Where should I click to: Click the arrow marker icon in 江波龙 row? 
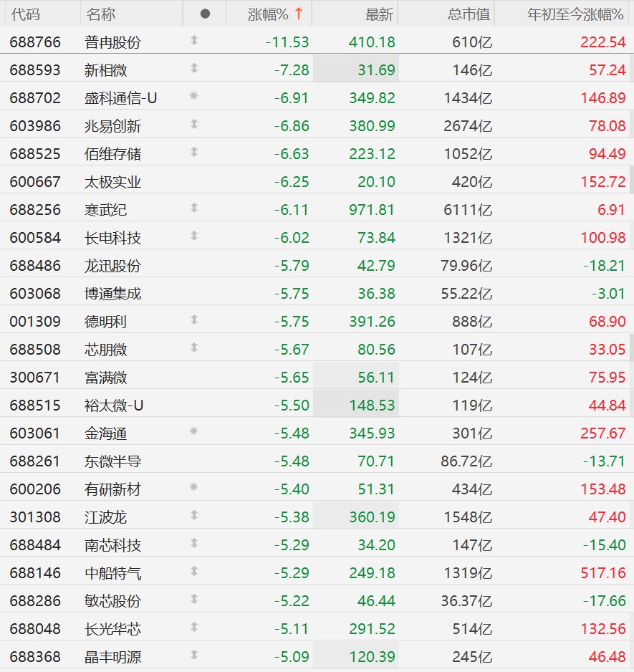coord(193,515)
